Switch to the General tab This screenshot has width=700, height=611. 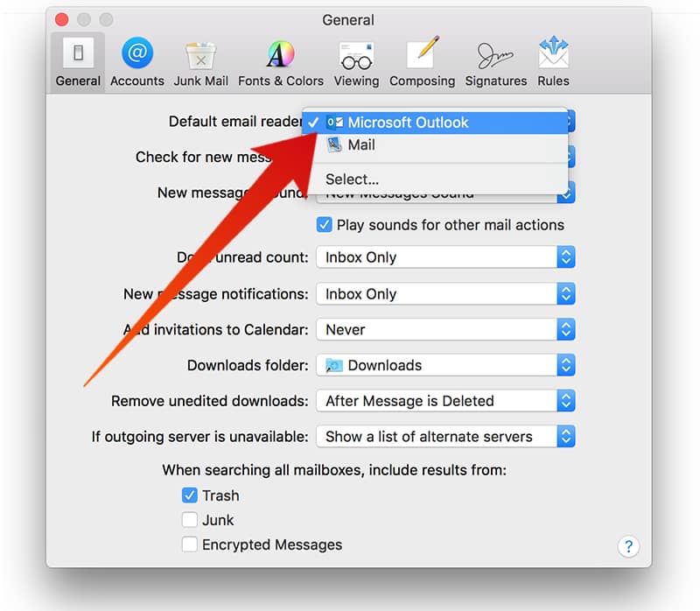(77, 59)
